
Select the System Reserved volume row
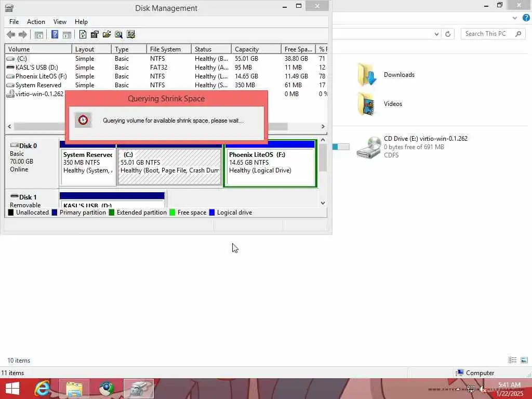pyautogui.click(x=166, y=85)
